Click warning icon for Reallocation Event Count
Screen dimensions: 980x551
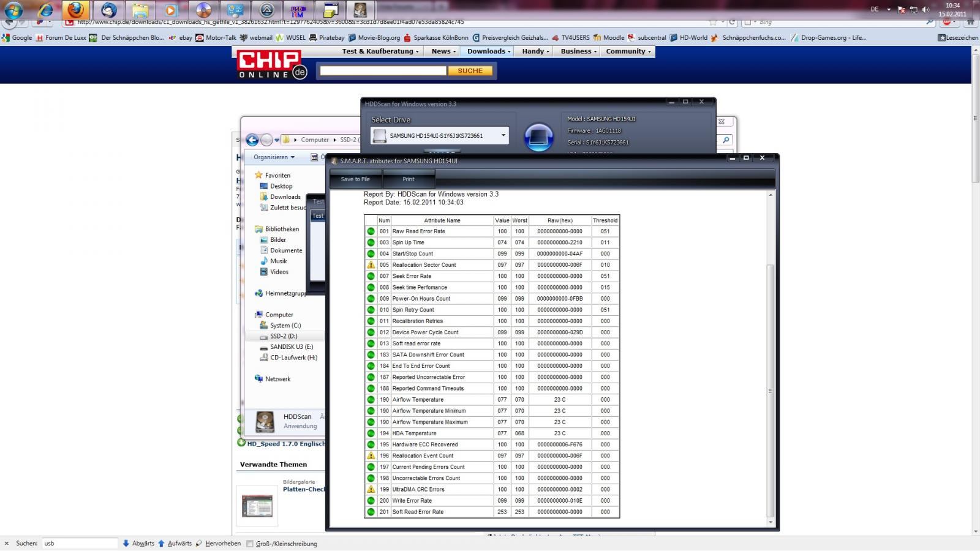[371, 455]
